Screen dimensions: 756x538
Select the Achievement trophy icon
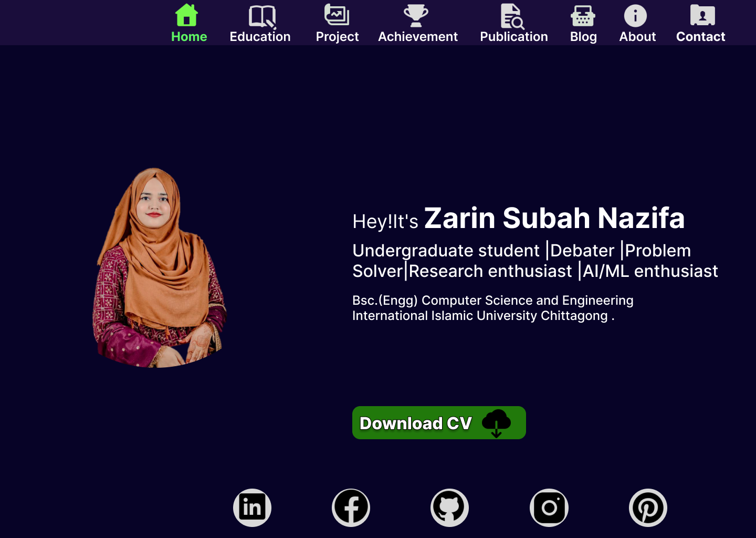tap(416, 15)
